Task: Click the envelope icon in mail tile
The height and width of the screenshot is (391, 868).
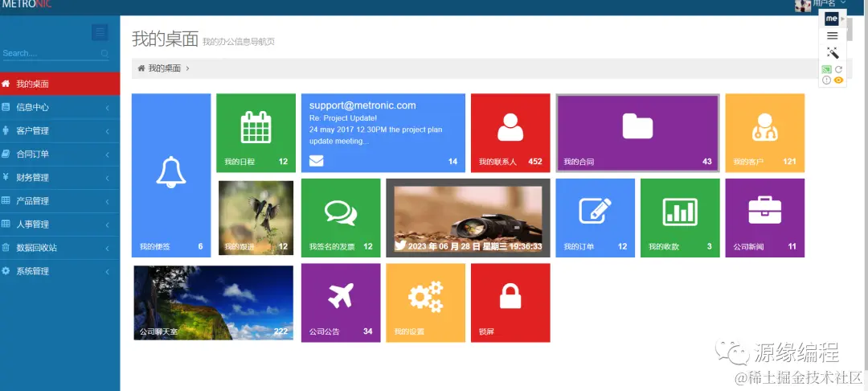Action: [x=316, y=161]
